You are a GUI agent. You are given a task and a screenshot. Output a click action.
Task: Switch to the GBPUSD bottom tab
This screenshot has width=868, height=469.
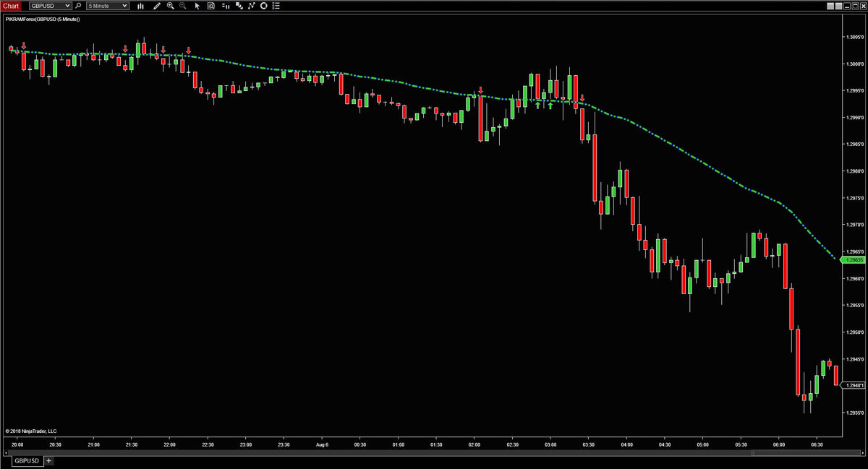click(28, 460)
